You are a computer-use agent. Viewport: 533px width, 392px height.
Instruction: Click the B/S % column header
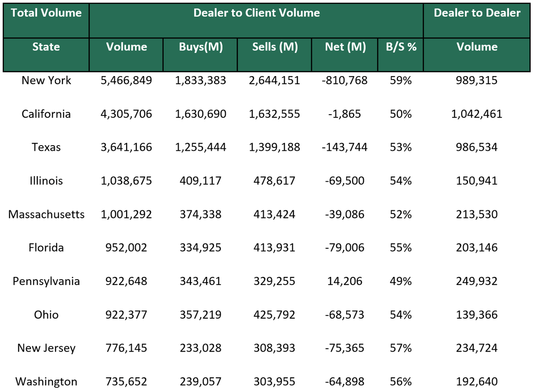pyautogui.click(x=400, y=47)
